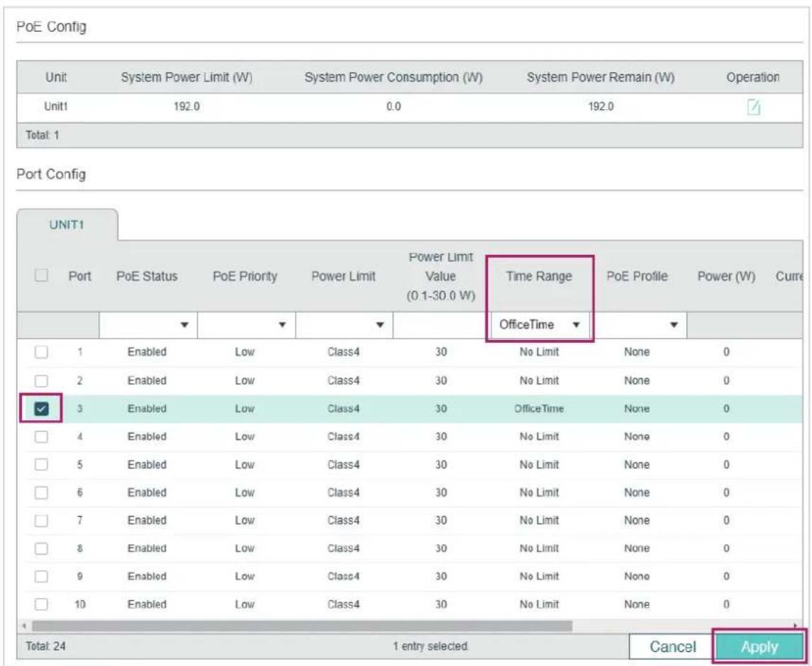Click the Power (W) column header
The image size is (812, 666).
pos(726,276)
